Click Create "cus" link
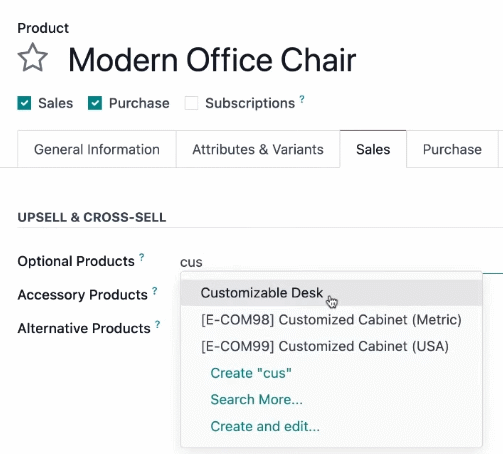The height and width of the screenshot is (454, 503). [251, 373]
